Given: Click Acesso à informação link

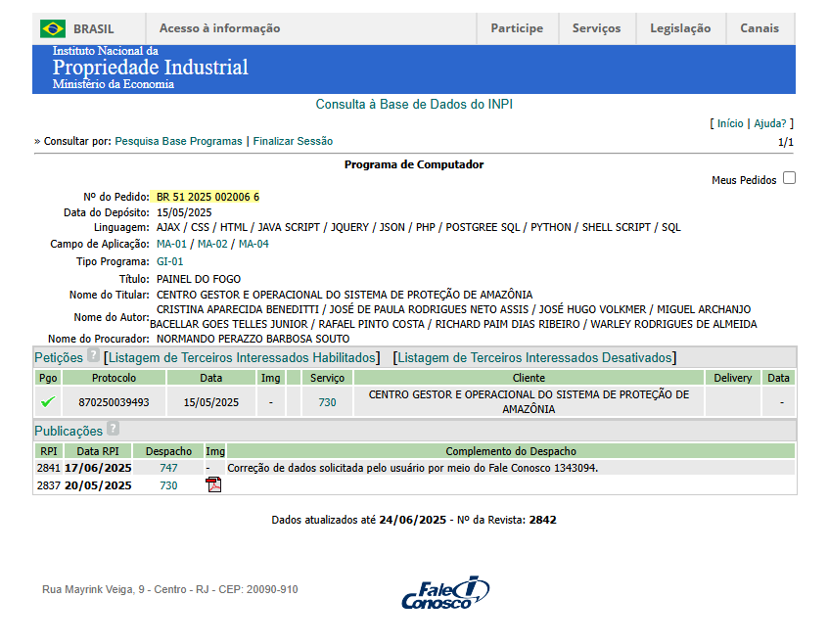Looking at the screenshot, I should (x=219, y=28).
